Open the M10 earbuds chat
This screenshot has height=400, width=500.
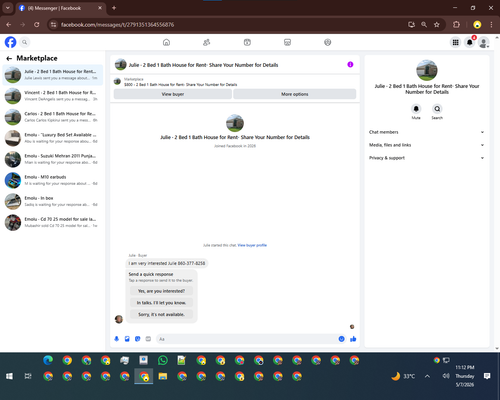[x=53, y=180]
